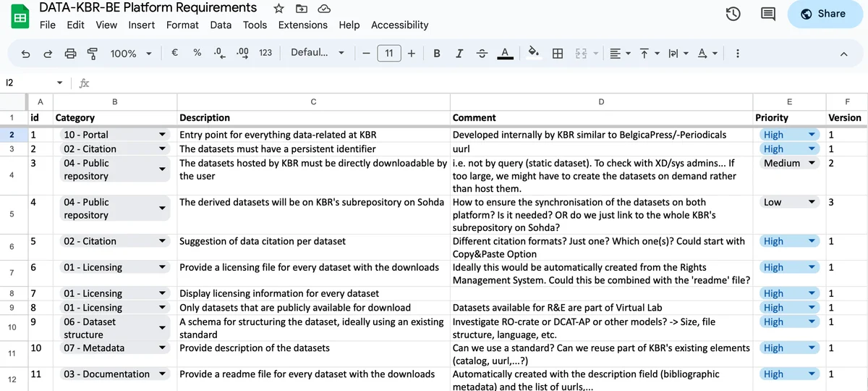This screenshot has height=391, width=868.
Task: Open the zoom 100% dropdown
Action: (x=131, y=53)
